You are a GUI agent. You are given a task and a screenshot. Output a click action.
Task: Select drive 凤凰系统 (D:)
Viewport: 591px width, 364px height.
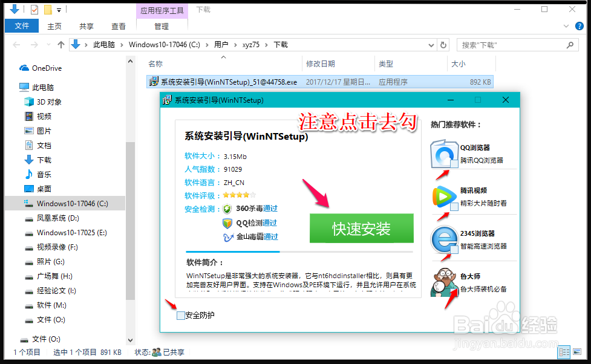(x=52, y=218)
